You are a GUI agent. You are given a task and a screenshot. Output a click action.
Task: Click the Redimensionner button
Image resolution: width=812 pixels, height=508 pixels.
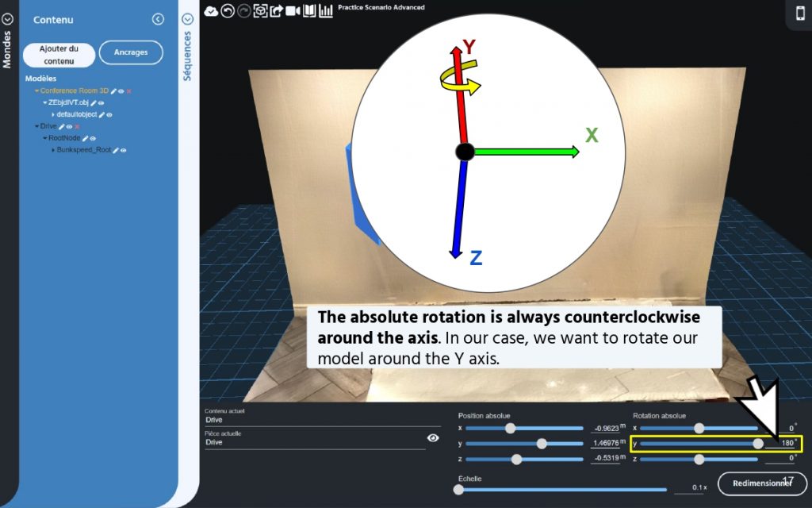[762, 483]
